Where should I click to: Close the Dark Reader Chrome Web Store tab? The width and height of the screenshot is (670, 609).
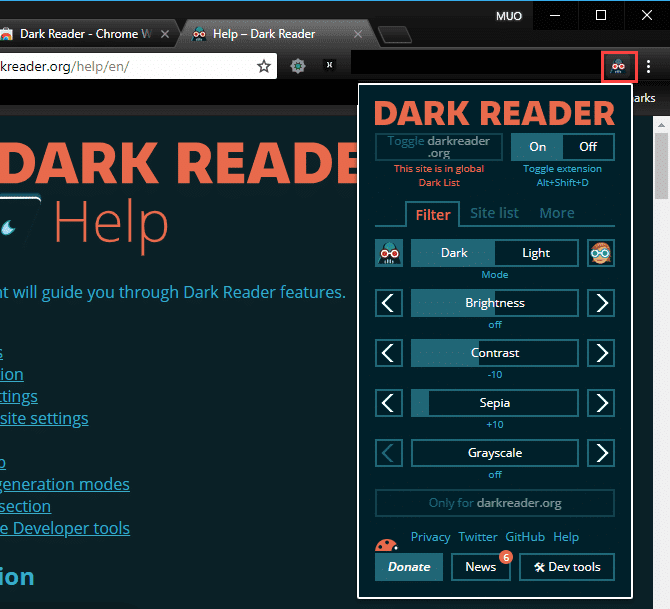(165, 34)
